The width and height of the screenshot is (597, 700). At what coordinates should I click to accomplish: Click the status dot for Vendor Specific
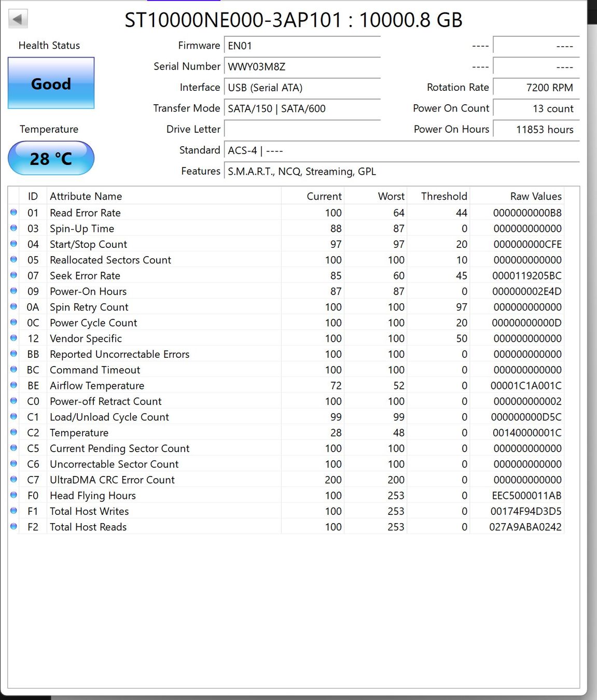[14, 338]
